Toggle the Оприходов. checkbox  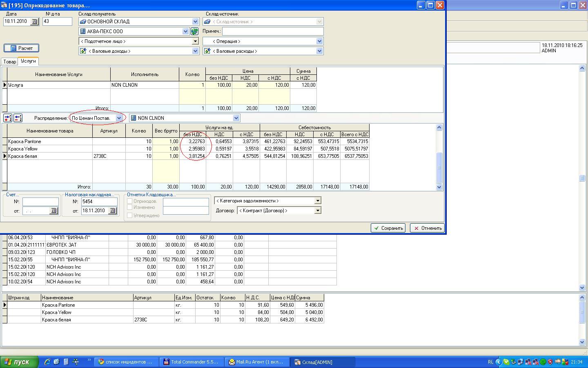click(x=129, y=201)
